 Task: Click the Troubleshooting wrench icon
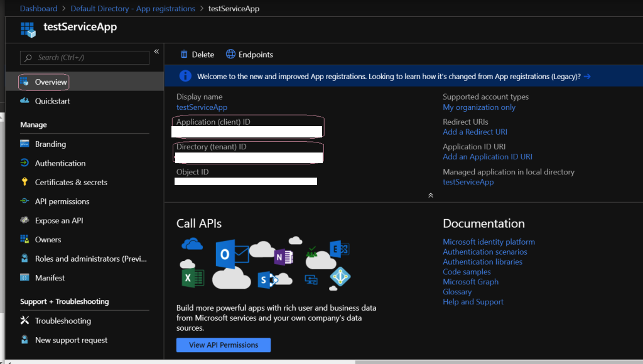click(x=25, y=321)
